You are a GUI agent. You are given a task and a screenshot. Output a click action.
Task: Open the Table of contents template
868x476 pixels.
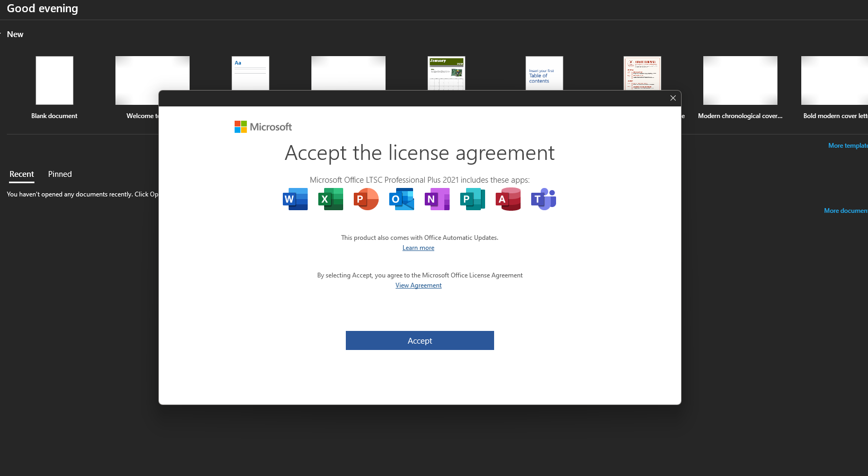544,73
